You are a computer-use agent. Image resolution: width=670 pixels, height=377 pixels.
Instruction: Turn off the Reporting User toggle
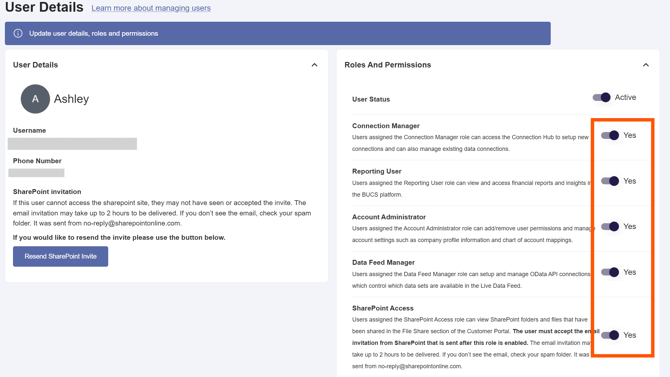tap(610, 181)
